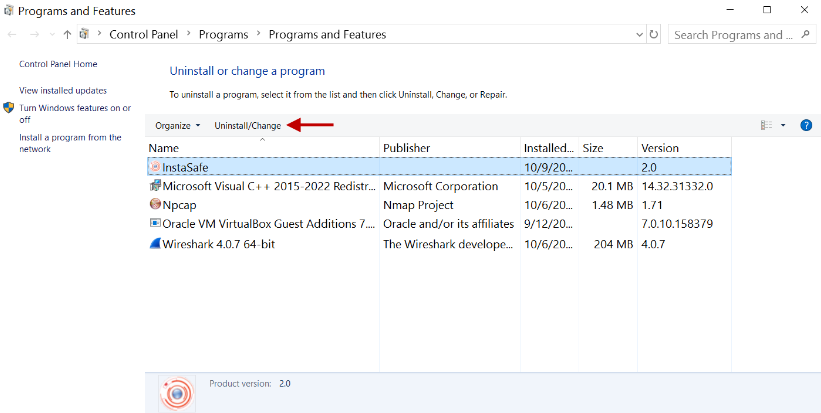
Task: Click the Back navigation arrow
Action: click(x=12, y=35)
